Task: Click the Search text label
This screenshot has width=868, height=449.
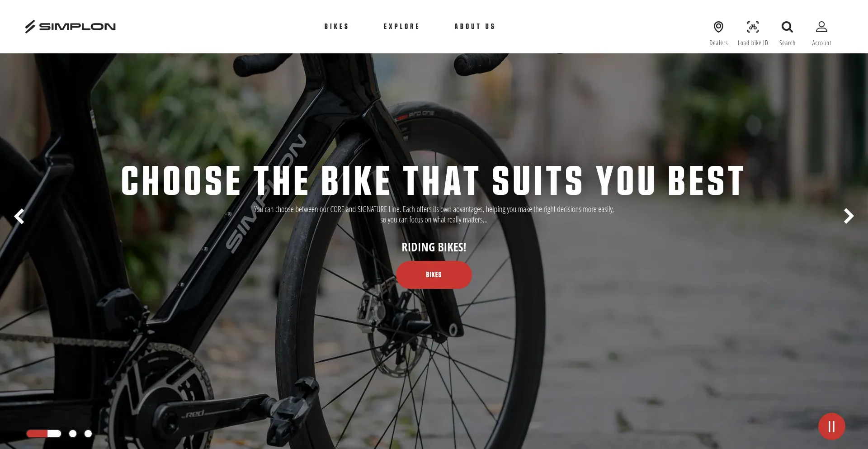Action: pos(787,43)
